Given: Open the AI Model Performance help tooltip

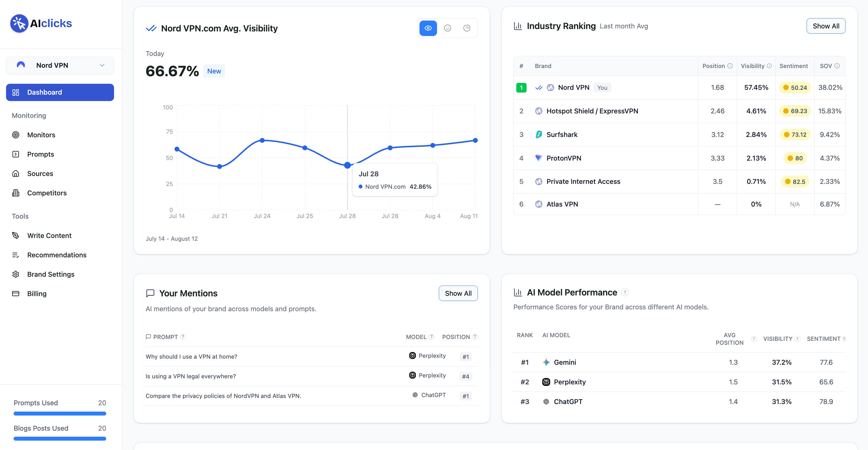Looking at the screenshot, I should [625, 292].
